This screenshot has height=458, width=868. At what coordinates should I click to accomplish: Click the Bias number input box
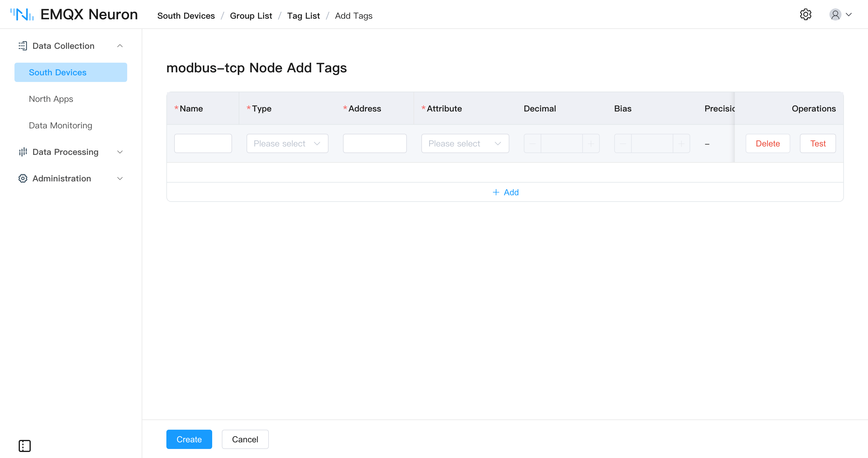(x=652, y=143)
